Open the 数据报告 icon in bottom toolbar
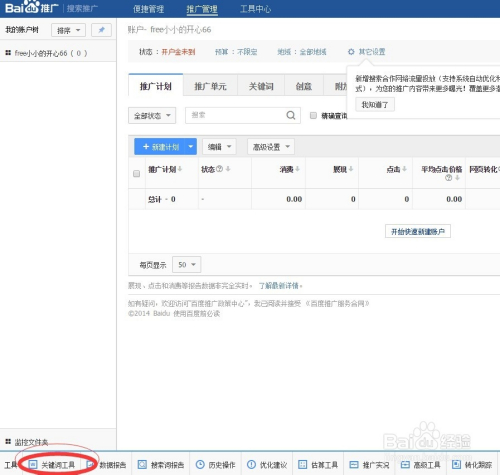 pos(91,464)
